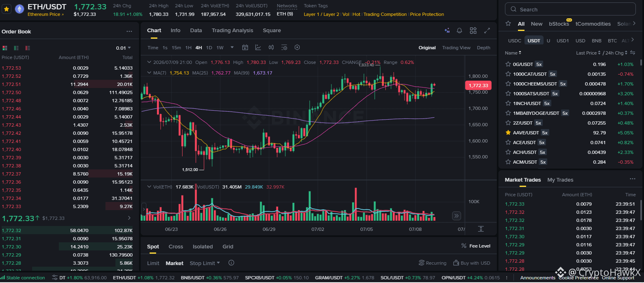Sort market list by Name
The image size is (644, 283).
click(x=513, y=53)
